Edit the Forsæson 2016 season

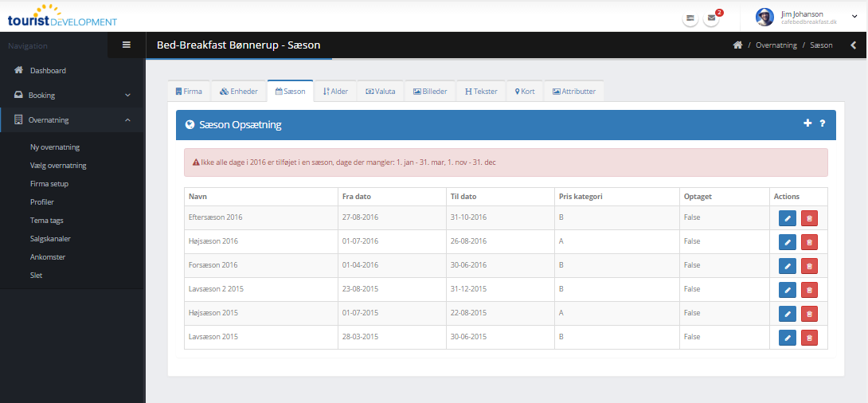pos(787,266)
